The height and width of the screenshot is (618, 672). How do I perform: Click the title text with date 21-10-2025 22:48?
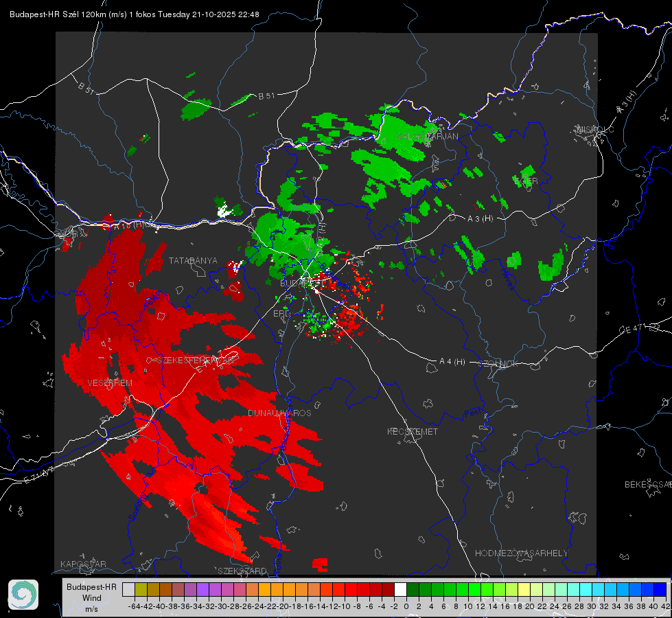134,14
